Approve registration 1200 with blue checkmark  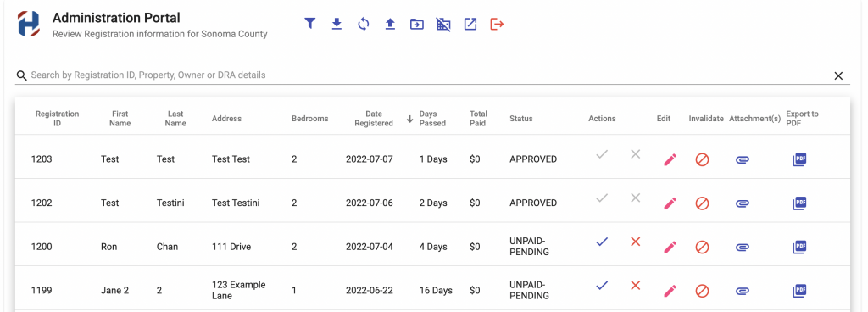pos(603,242)
